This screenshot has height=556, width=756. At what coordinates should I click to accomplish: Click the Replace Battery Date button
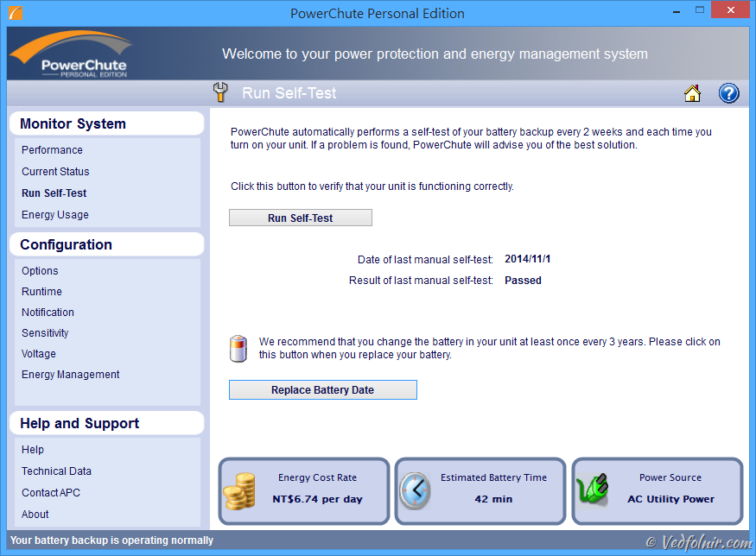322,389
